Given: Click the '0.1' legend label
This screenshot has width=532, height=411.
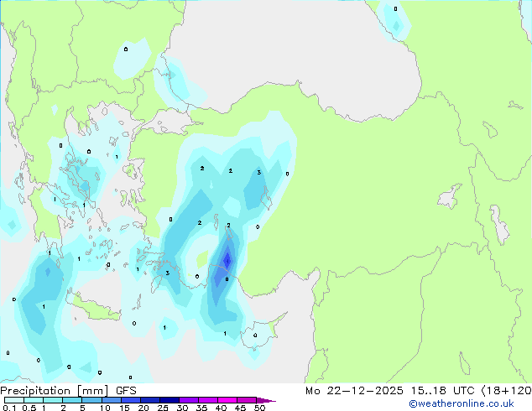Looking at the screenshot, I should tap(9, 408).
